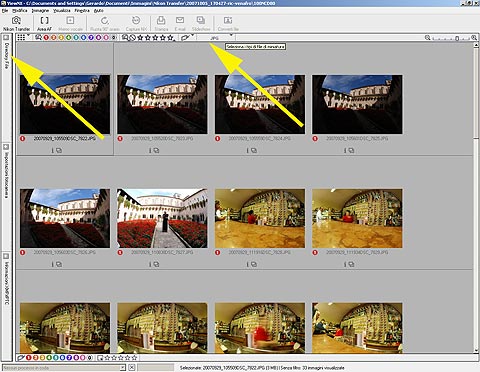Send images via the E-mail icon
This screenshot has width=480, height=372.
(180, 24)
